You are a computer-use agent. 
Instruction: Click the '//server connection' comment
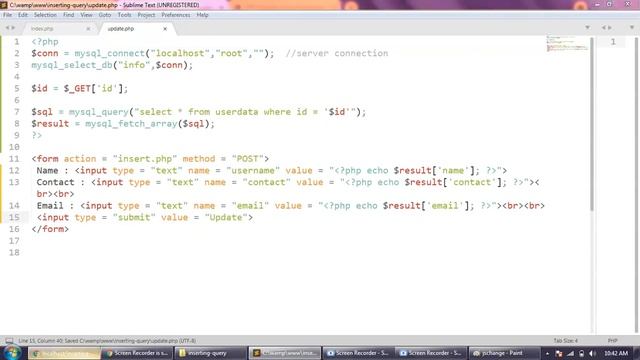pyautogui.click(x=337, y=53)
